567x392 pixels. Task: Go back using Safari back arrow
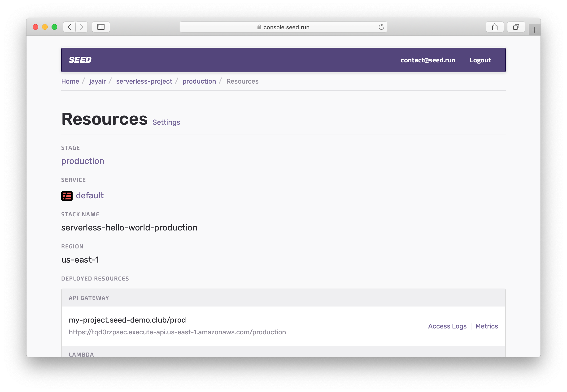pyautogui.click(x=69, y=27)
